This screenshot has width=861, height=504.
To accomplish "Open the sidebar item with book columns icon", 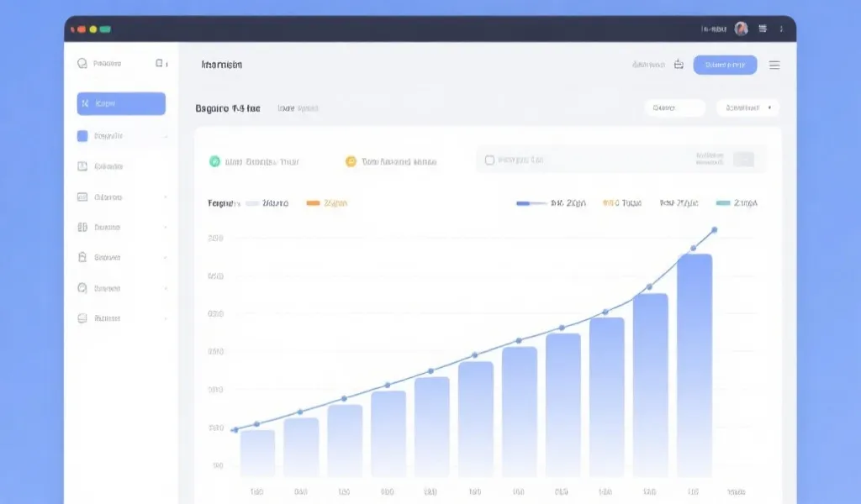I will click(82, 227).
